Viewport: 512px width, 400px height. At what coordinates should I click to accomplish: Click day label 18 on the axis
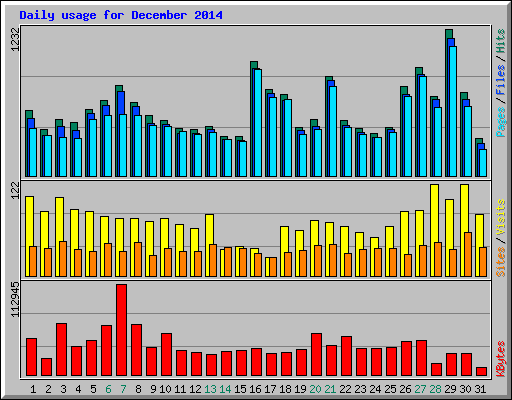coord(285,389)
